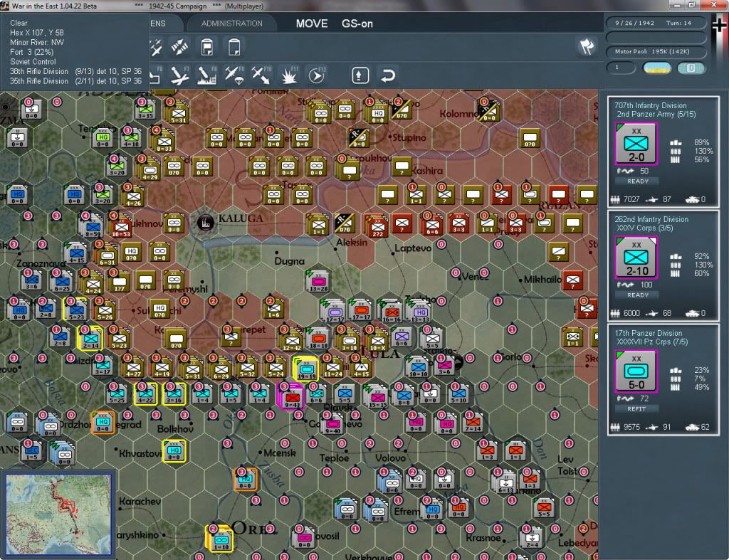Toggle the GS-on indicator
Viewport: 729px width, 560px height.
pyautogui.click(x=357, y=23)
